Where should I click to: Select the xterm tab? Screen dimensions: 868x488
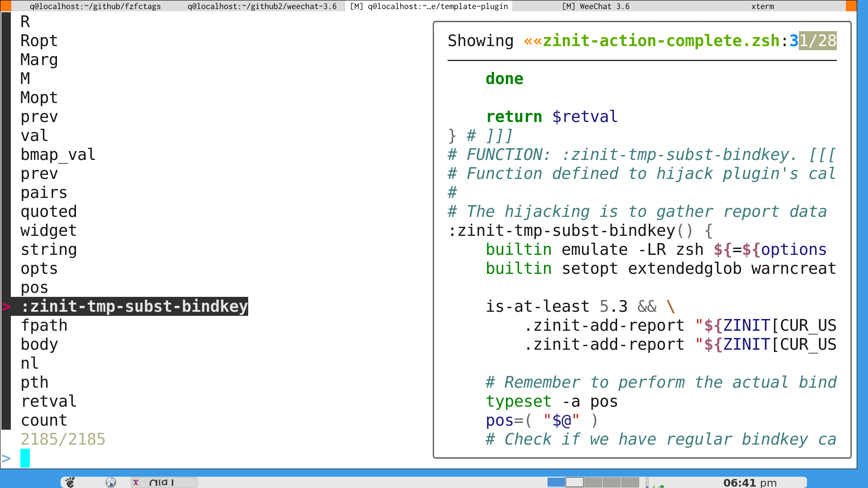[x=762, y=6]
